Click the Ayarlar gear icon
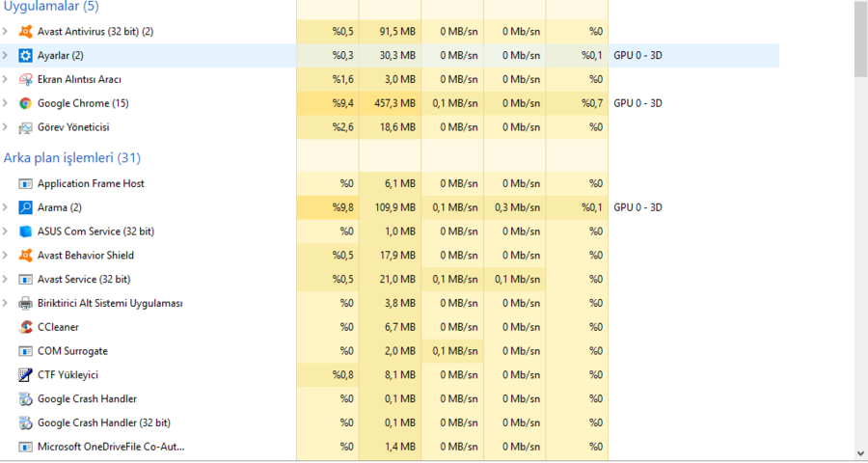This screenshot has height=463, width=868. 25,55
